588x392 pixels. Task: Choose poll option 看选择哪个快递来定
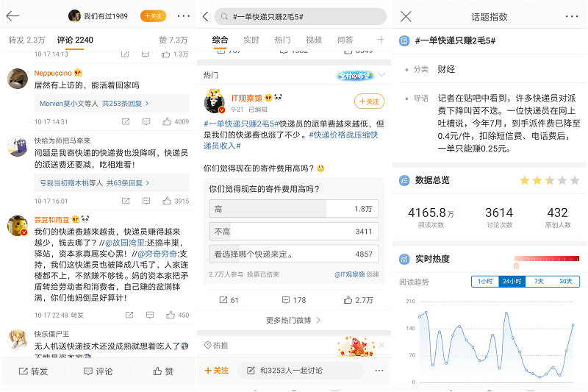(293, 254)
